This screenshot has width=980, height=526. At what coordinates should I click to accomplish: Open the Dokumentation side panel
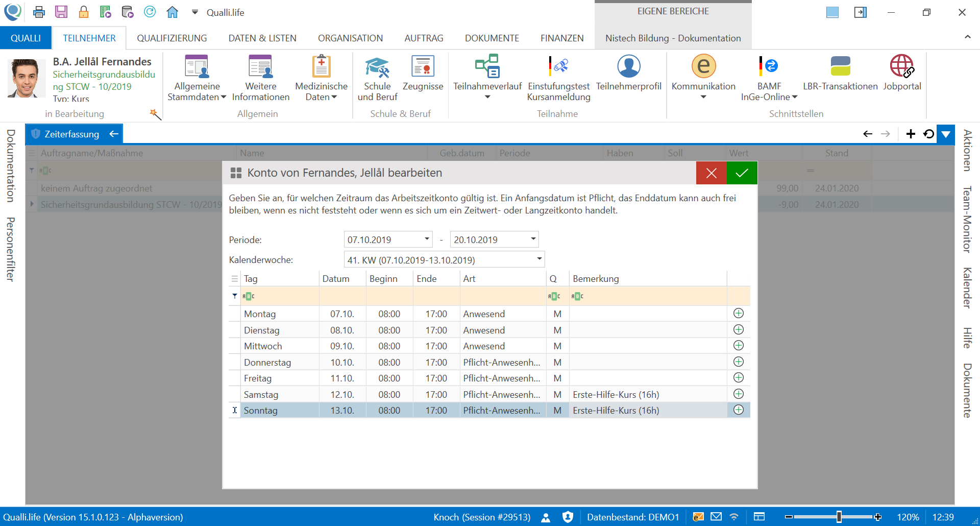(10, 166)
